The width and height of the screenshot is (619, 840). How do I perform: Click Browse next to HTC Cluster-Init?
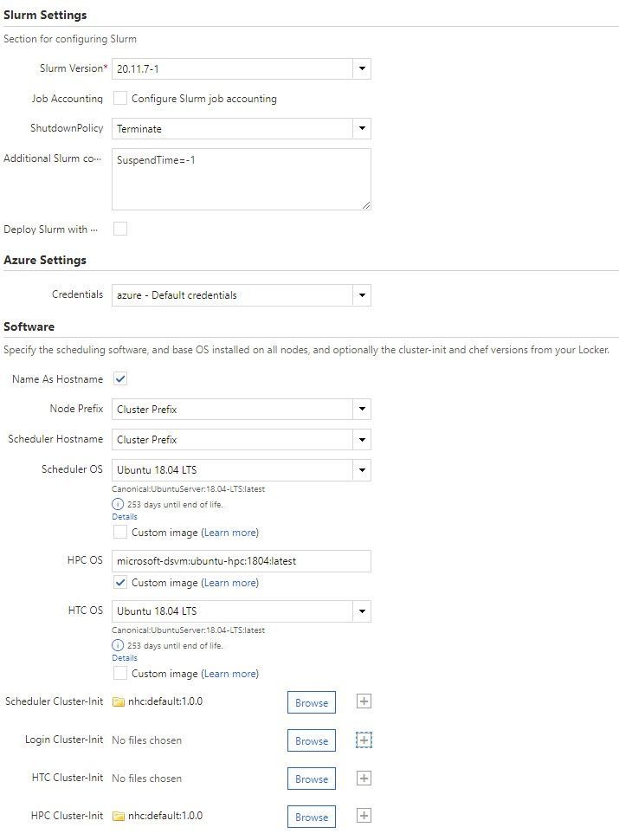coord(311,778)
